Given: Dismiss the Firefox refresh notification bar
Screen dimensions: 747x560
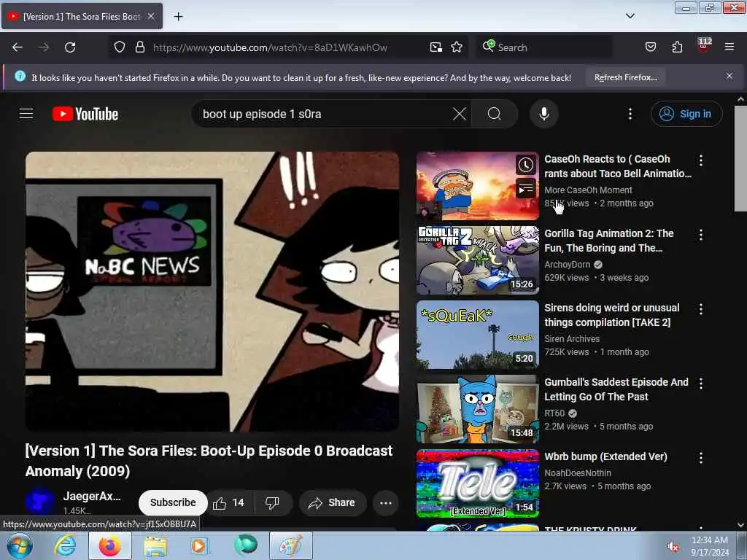Looking at the screenshot, I should [729, 76].
